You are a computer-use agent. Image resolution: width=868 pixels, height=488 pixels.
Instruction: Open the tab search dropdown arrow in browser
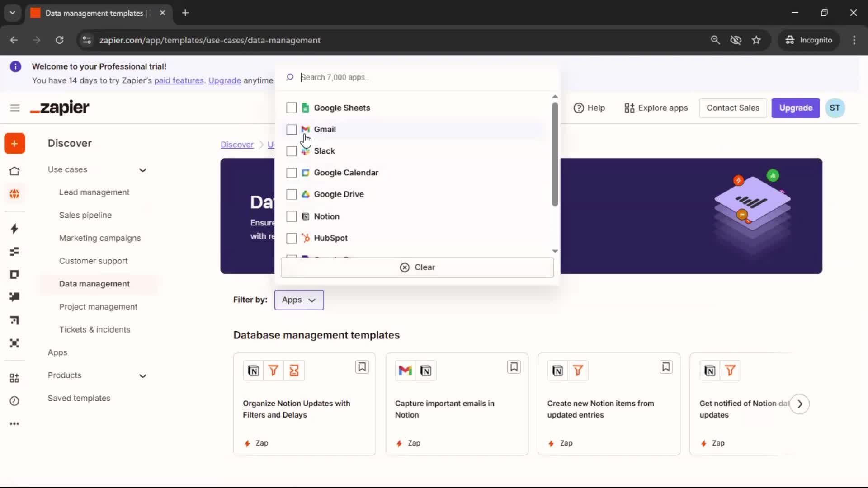click(13, 13)
